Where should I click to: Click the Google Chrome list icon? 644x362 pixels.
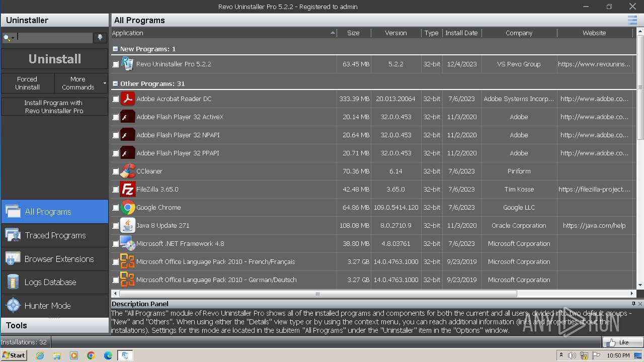coord(127,207)
